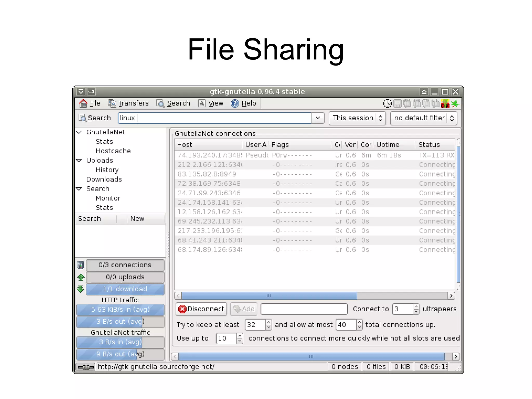Collapse the Uploads tree node
Viewport: 532px width, 399px height.
79,160
